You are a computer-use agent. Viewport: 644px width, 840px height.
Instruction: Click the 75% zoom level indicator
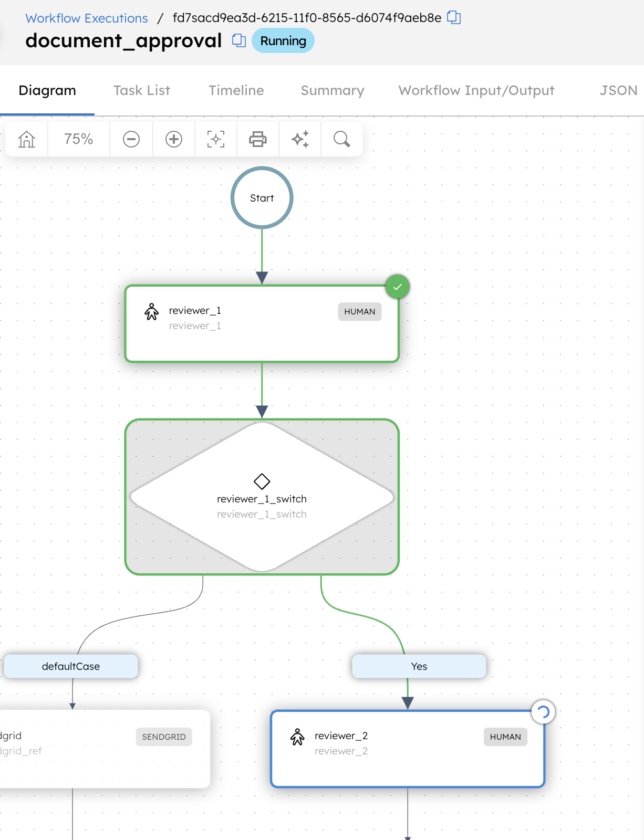click(79, 139)
